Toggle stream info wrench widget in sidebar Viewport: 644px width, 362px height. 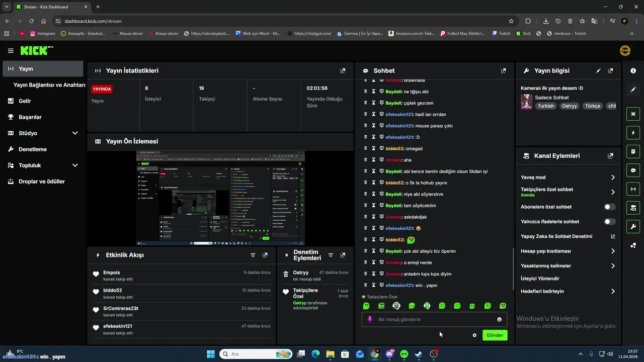point(633,226)
